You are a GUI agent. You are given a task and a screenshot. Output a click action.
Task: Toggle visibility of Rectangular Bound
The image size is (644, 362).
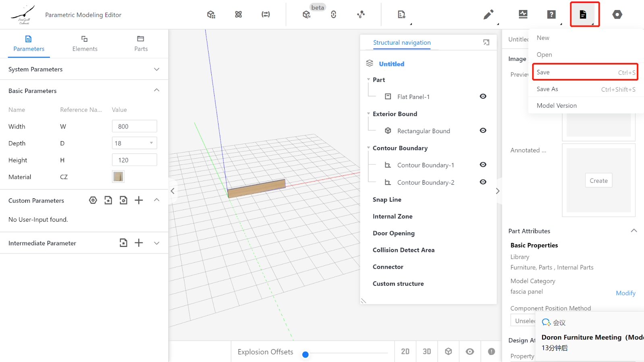[483, 131]
